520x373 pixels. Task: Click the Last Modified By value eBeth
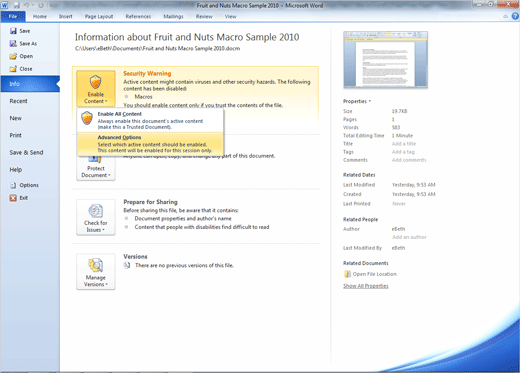(x=398, y=248)
